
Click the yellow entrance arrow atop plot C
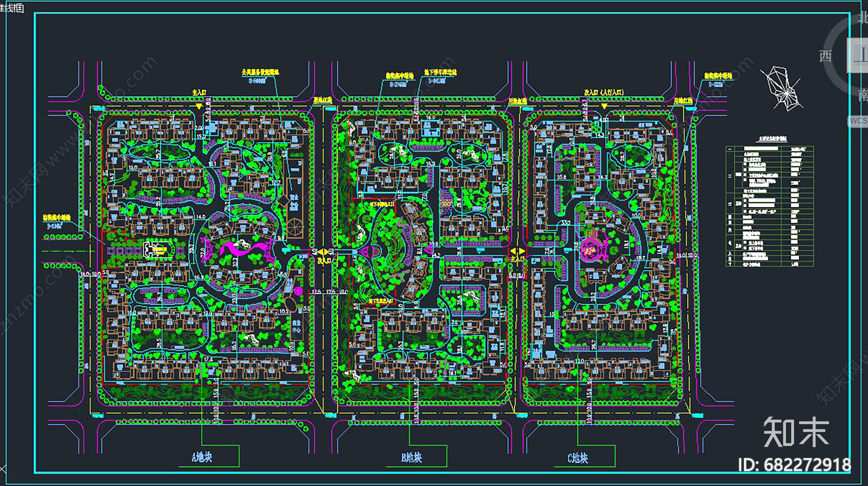[604, 106]
